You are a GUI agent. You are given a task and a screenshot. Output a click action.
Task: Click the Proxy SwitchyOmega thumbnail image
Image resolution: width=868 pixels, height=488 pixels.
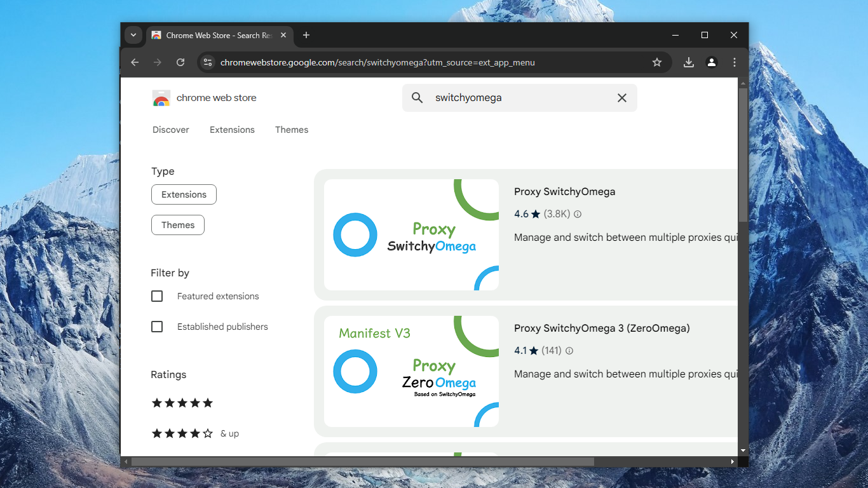tap(411, 234)
